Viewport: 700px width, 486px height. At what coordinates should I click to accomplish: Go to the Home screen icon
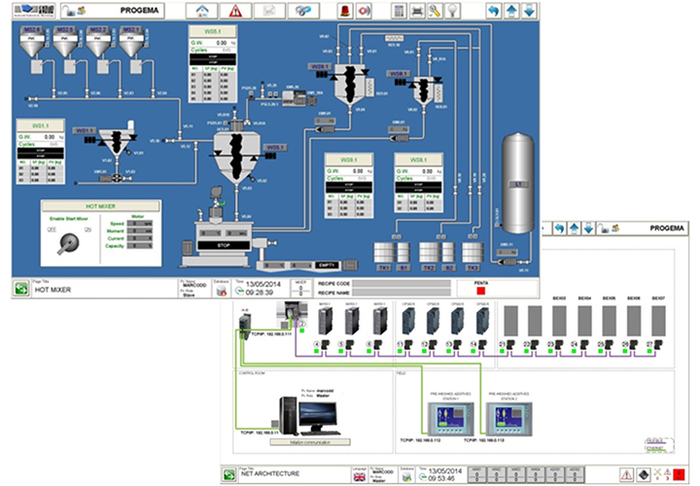(205, 11)
